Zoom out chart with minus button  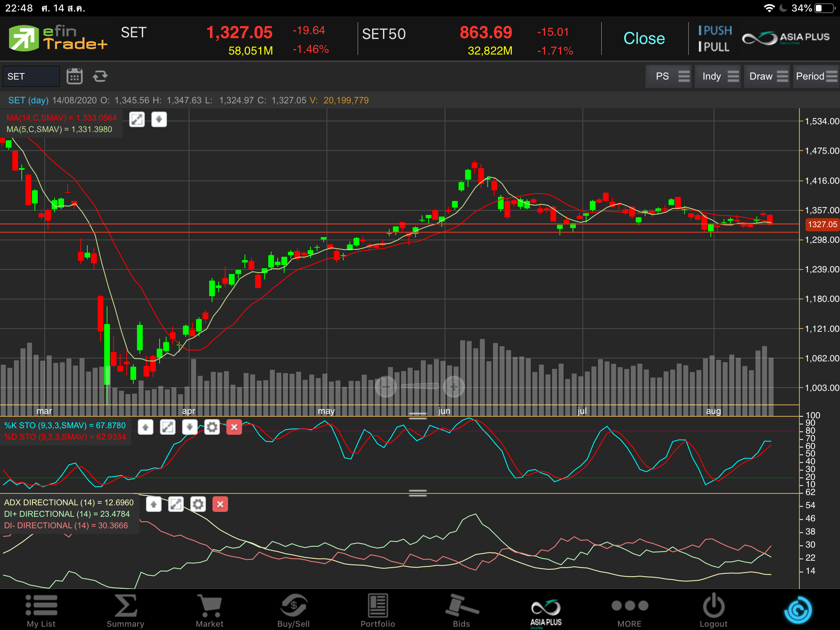[x=386, y=386]
